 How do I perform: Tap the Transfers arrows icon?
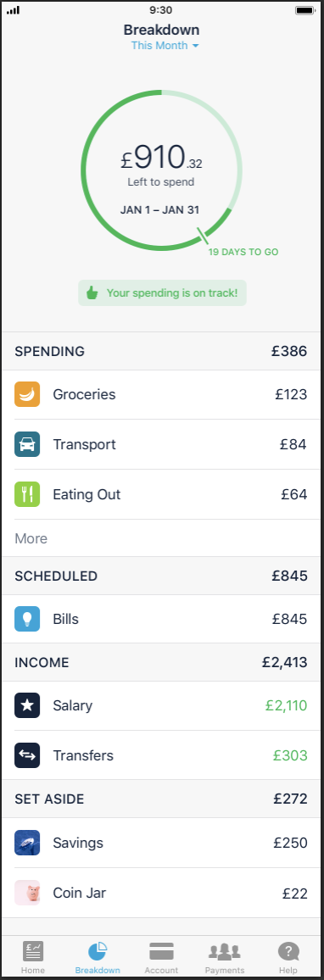pos(27,755)
